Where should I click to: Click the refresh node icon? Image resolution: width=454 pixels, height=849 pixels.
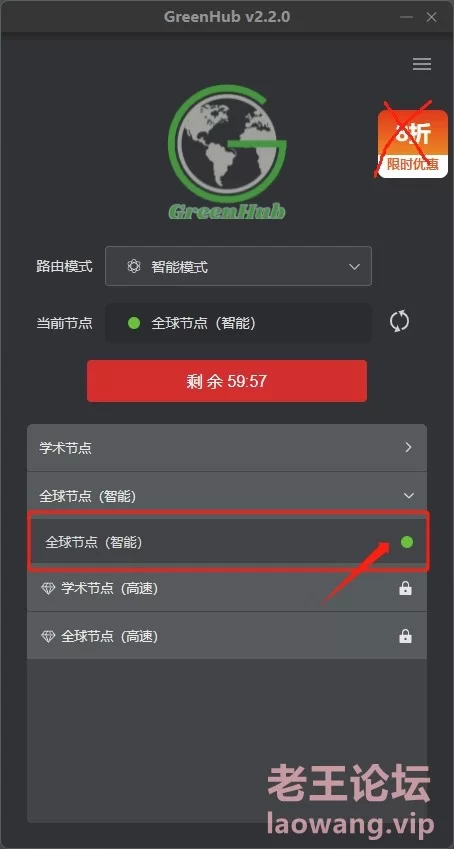[399, 322]
